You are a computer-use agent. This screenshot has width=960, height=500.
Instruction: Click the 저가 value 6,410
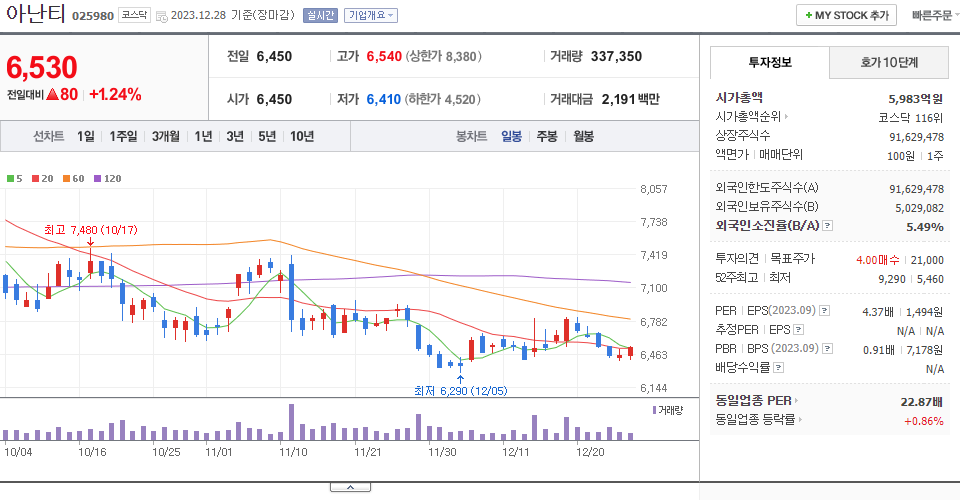coord(383,99)
